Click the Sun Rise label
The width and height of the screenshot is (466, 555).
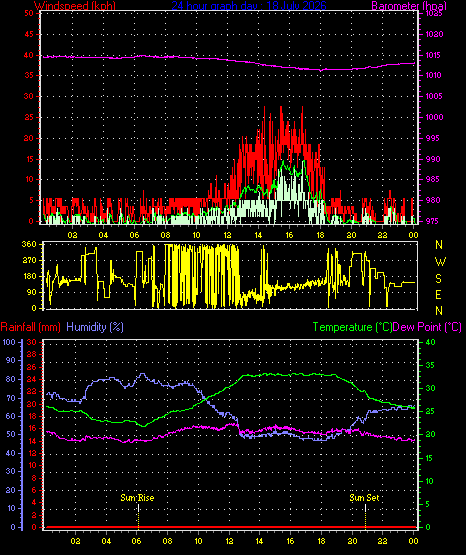137,498
